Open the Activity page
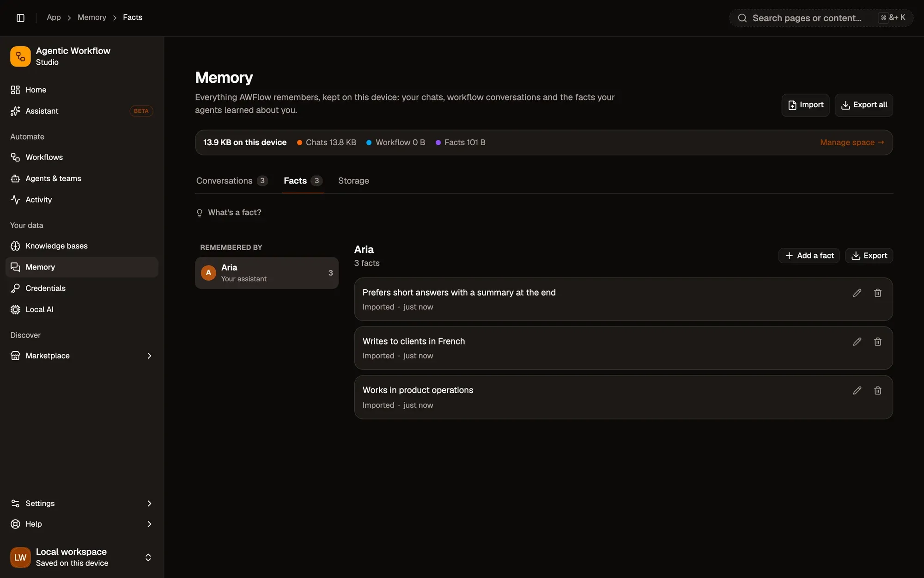The width and height of the screenshot is (924, 578). click(x=82, y=200)
